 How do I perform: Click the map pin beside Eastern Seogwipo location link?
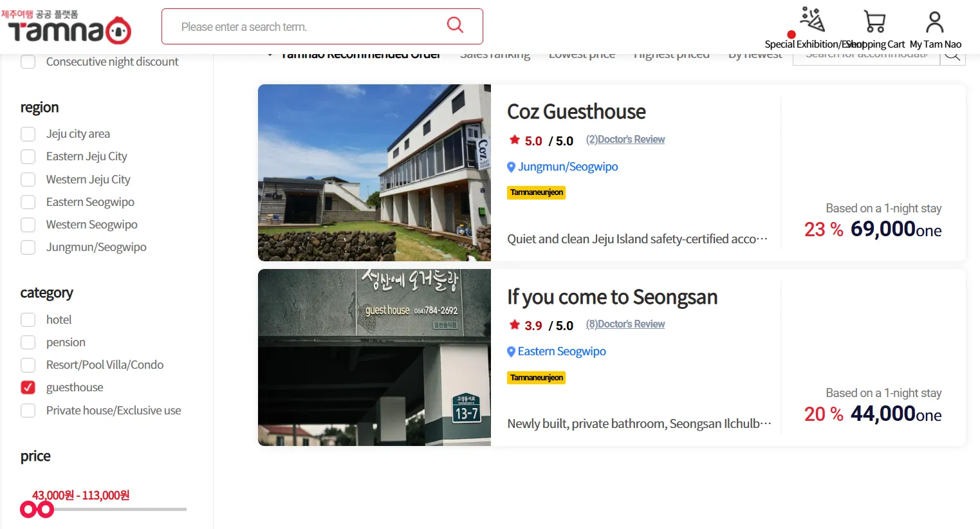pos(511,352)
